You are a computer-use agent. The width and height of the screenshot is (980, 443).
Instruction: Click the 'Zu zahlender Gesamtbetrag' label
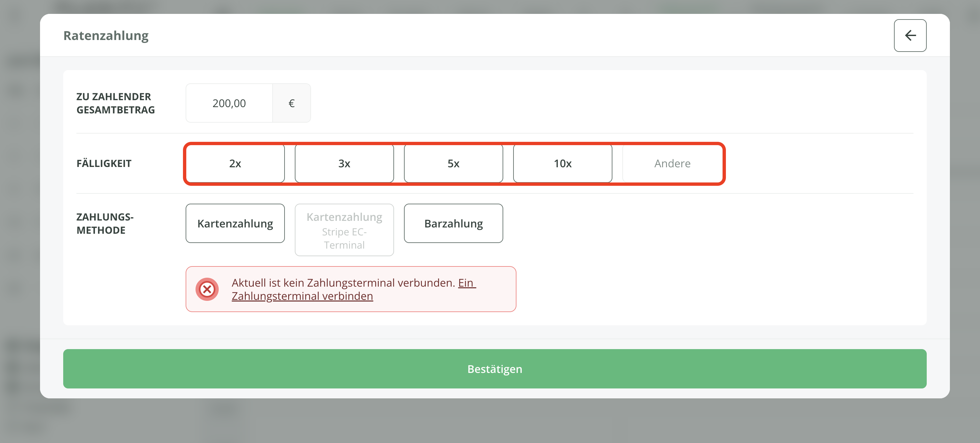115,103
